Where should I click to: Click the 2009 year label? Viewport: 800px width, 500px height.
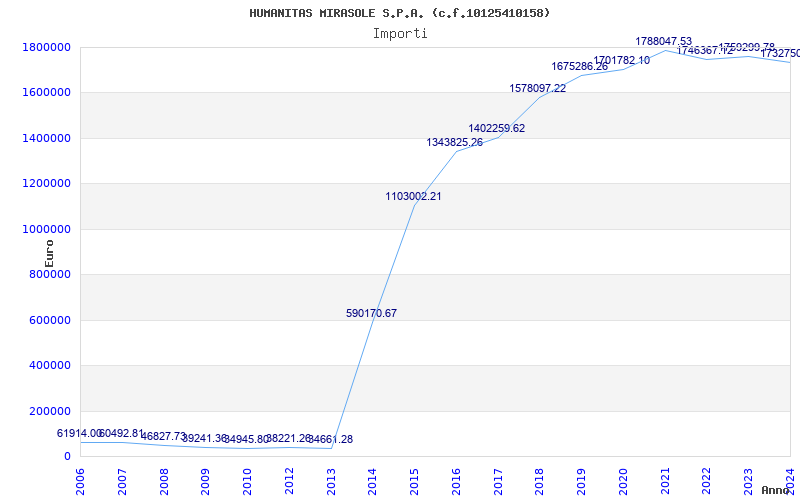pyautogui.click(x=206, y=481)
